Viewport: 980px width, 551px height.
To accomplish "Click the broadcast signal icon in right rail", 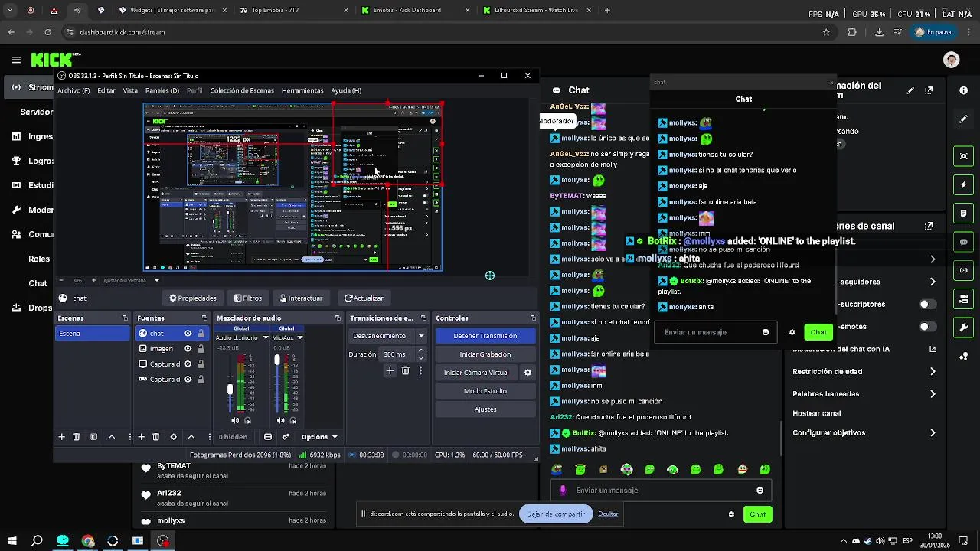I will pos(963,270).
